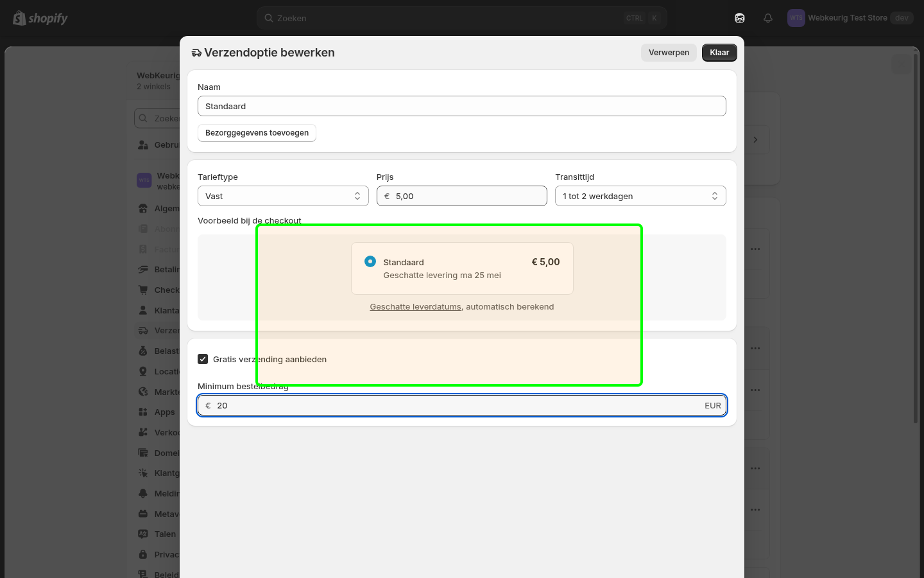Click the dev badge in top bar
This screenshot has width=924, height=578.
[x=902, y=18]
